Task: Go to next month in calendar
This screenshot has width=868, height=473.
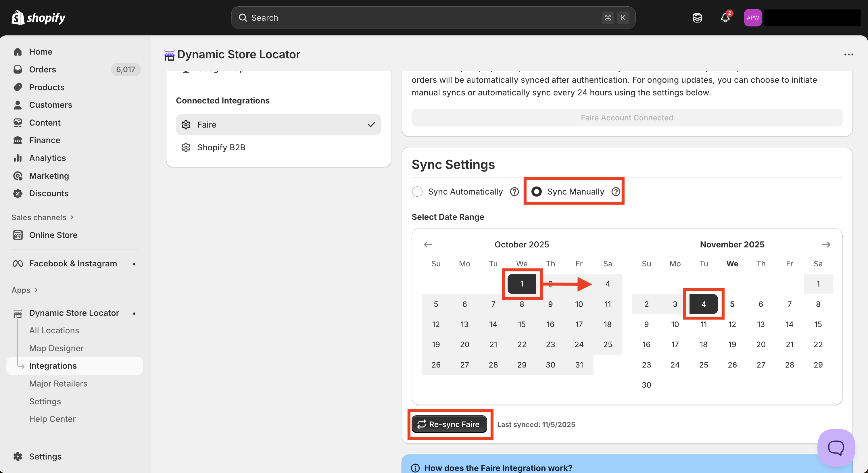Action: [826, 244]
